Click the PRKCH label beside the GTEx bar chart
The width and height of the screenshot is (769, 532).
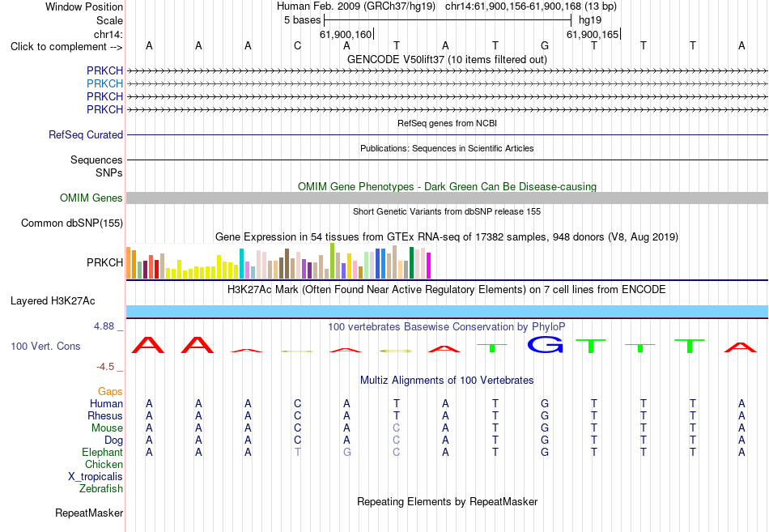(104, 262)
